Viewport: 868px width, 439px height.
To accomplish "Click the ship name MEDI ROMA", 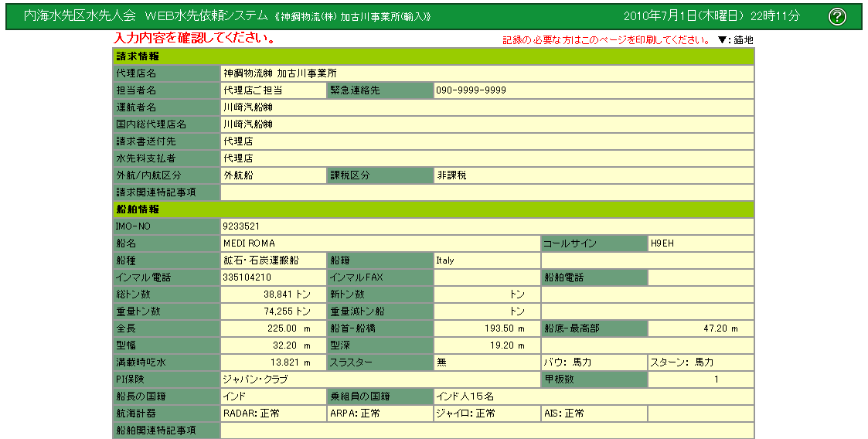I will point(249,243).
